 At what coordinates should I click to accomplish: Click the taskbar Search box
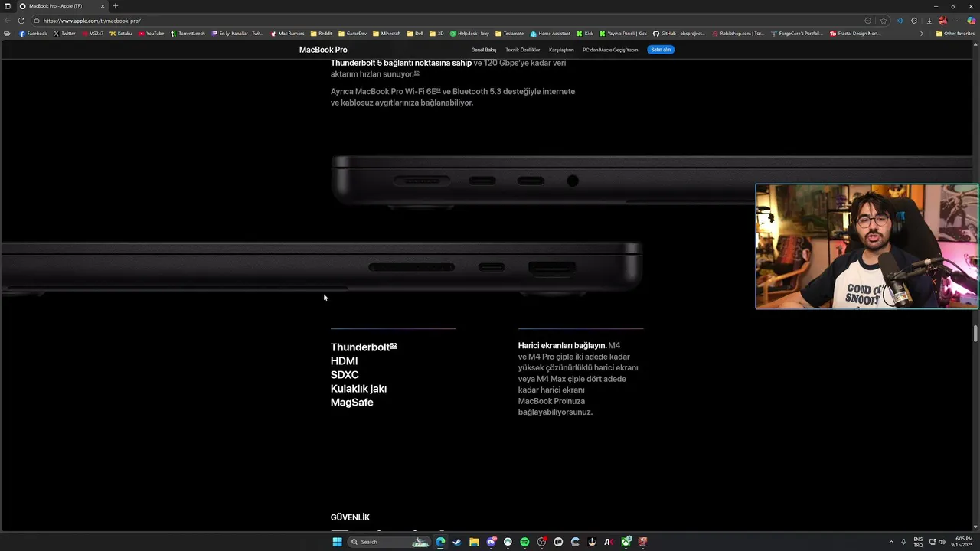click(x=389, y=542)
